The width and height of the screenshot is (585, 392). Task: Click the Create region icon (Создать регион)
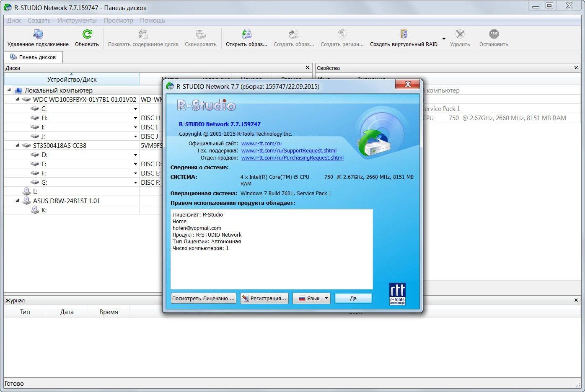coord(342,34)
